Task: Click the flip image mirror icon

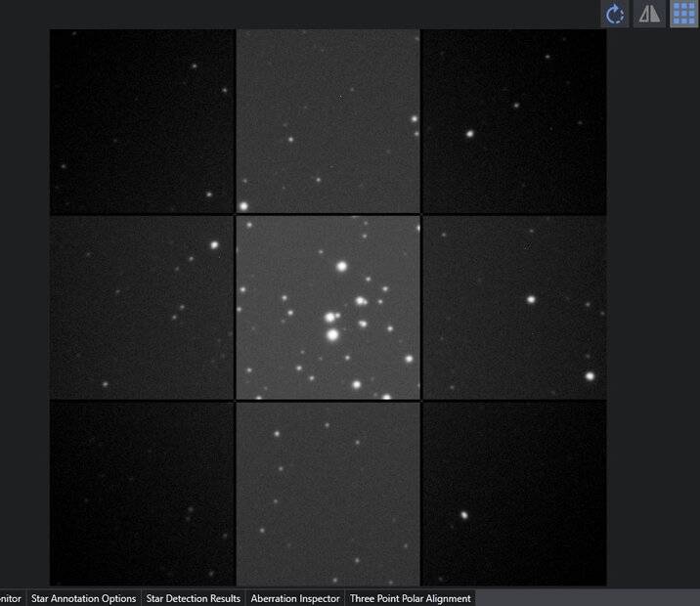Action: [x=649, y=14]
